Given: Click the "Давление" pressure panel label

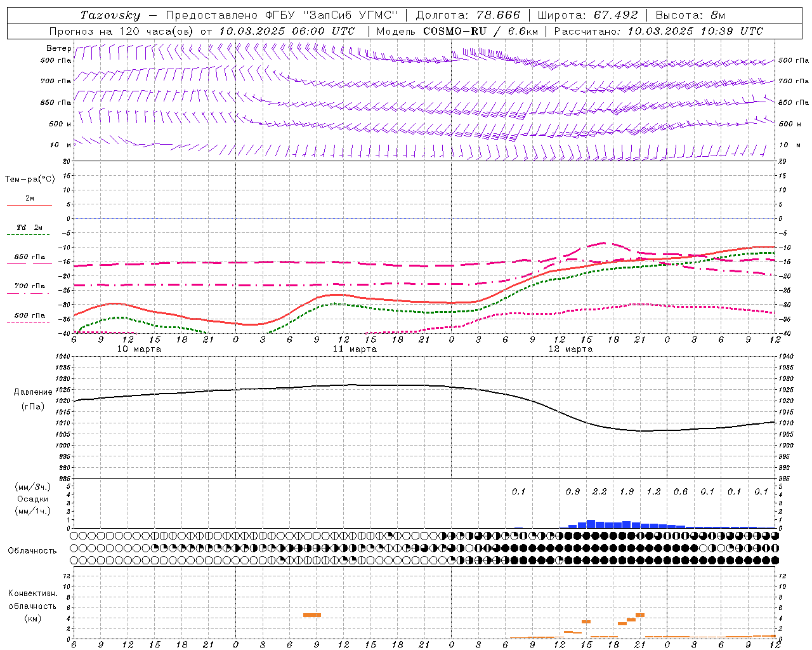Looking at the screenshot, I should pyautogui.click(x=33, y=392).
